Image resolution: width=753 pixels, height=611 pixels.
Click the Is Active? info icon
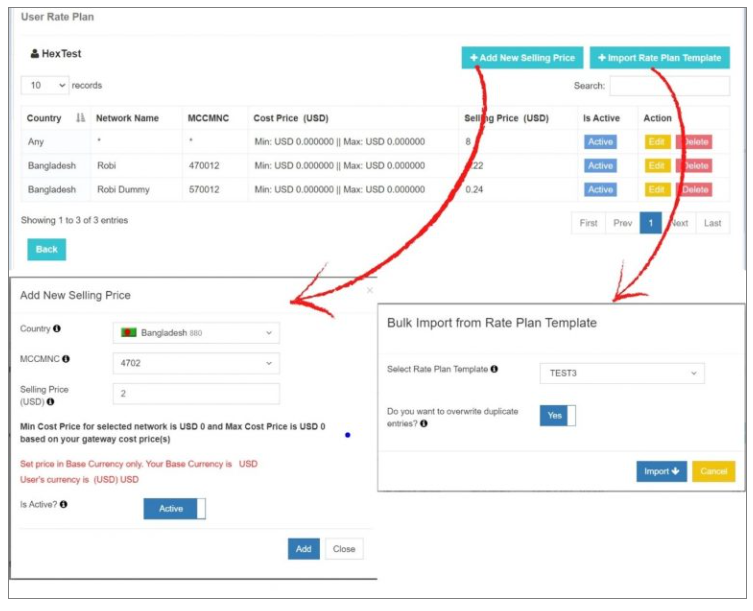(63, 504)
